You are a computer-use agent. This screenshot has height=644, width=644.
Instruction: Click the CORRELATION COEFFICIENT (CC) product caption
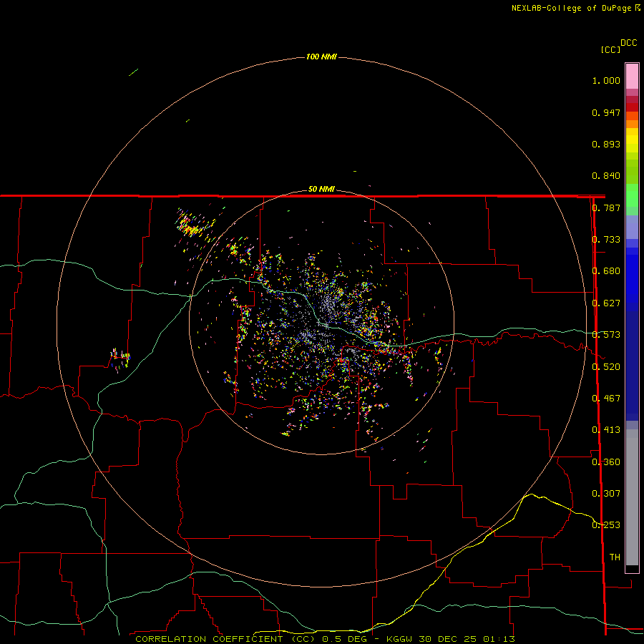225,639
